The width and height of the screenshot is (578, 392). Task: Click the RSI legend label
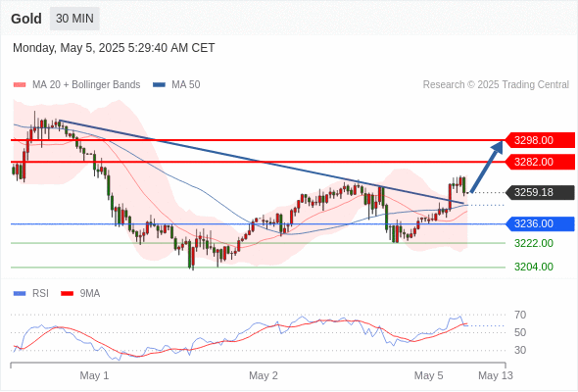click(x=40, y=294)
